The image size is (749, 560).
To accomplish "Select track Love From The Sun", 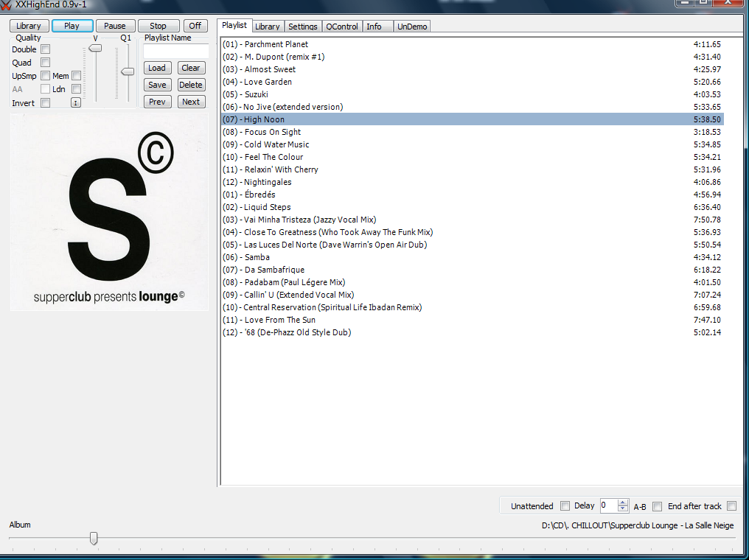I will (x=473, y=320).
